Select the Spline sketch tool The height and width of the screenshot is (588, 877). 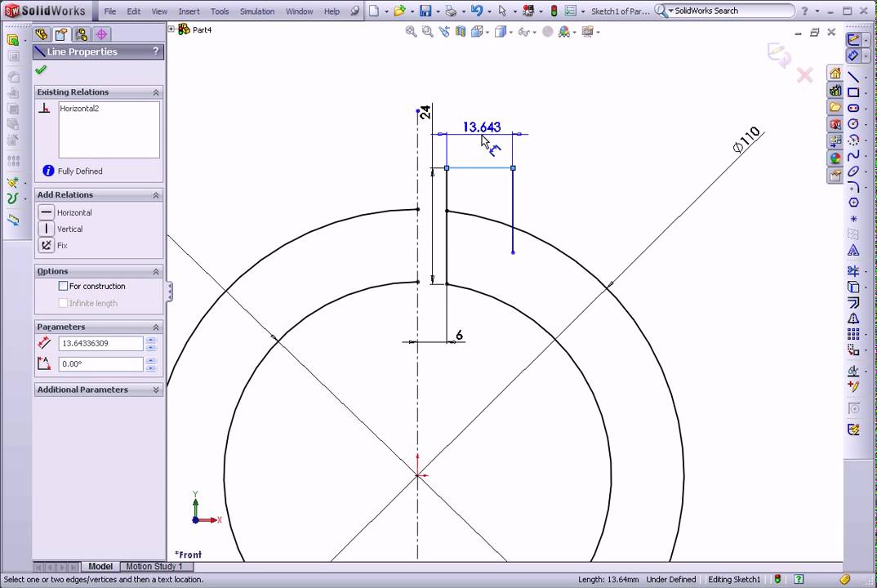[853, 155]
